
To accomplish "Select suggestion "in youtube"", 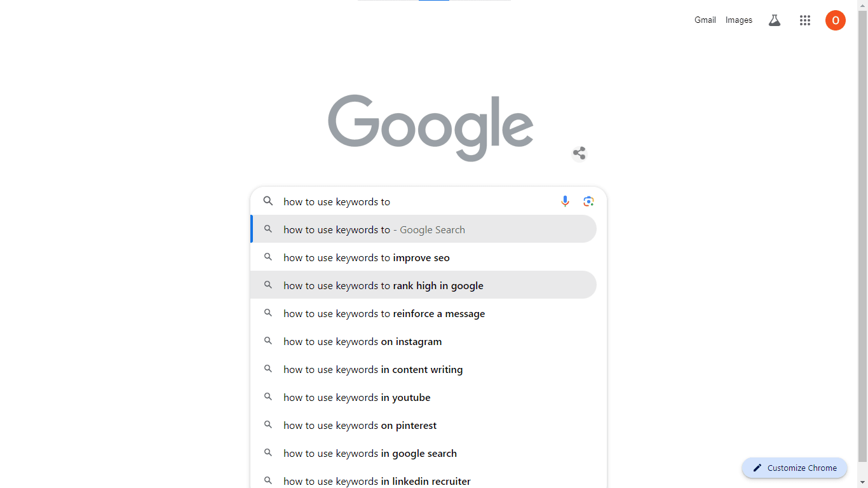I will [x=356, y=398].
